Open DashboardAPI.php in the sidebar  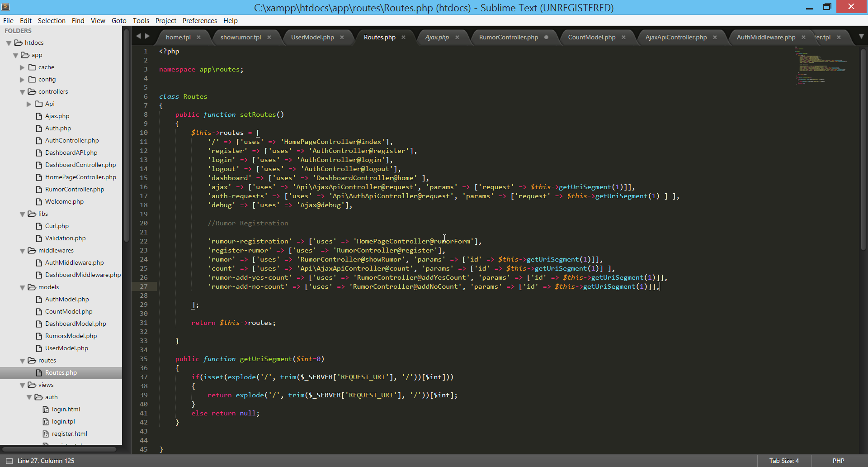point(71,153)
